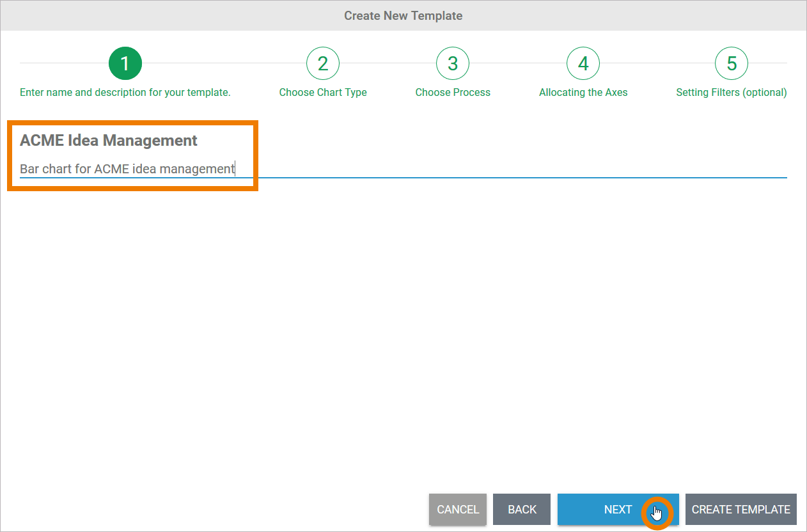Screen dimensions: 807x532
Task: Switch to Choose Chart Type step label
Action: 323,92
